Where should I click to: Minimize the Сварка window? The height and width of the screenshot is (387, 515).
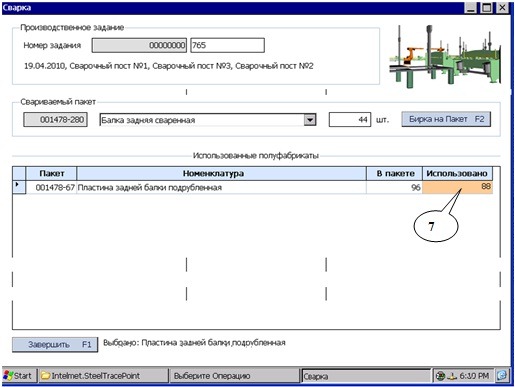[x=470, y=8]
